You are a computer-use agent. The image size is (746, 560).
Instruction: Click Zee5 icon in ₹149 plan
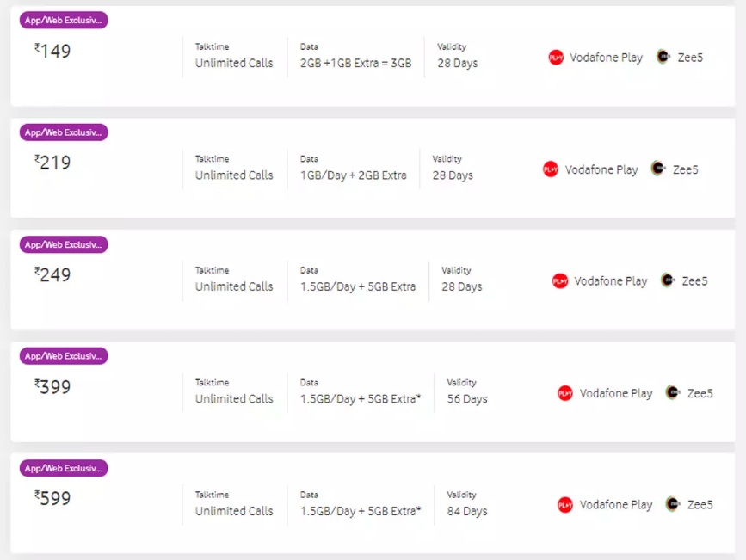663,57
